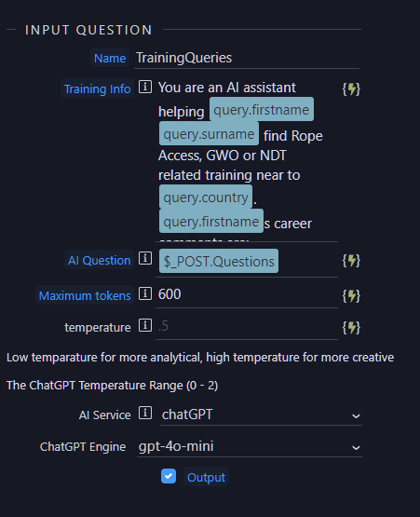The height and width of the screenshot is (517, 420).
Task: Click the info icon beside temperature
Action: coord(145,325)
